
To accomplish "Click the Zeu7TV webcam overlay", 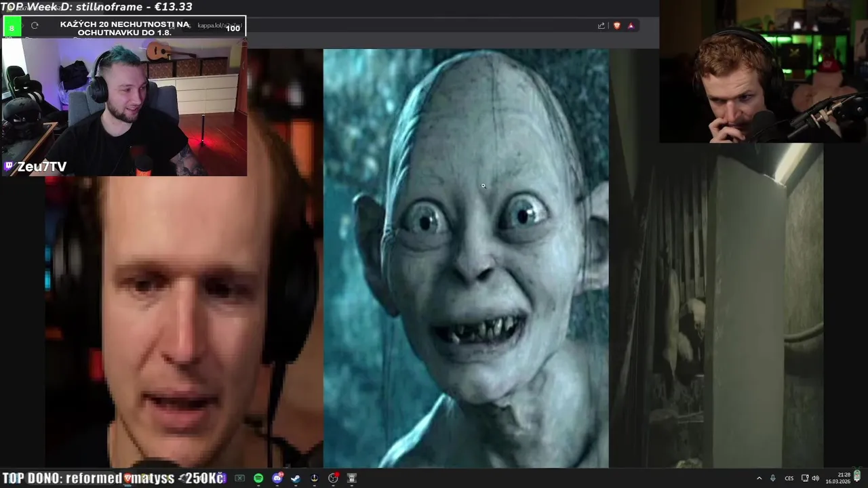I will click(x=124, y=106).
